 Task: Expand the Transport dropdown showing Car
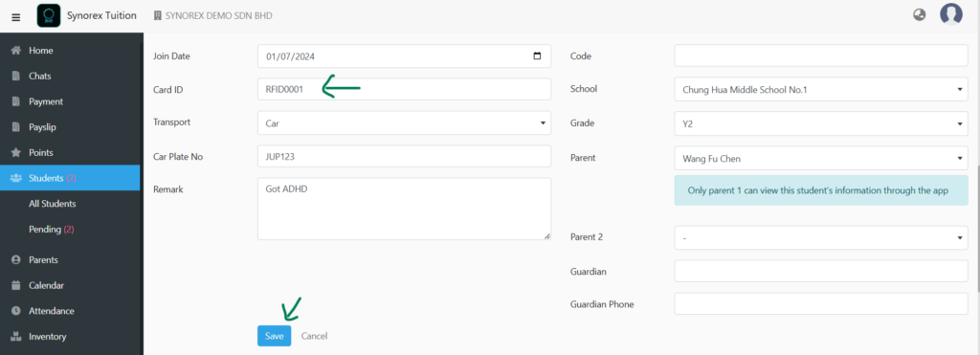pos(405,123)
